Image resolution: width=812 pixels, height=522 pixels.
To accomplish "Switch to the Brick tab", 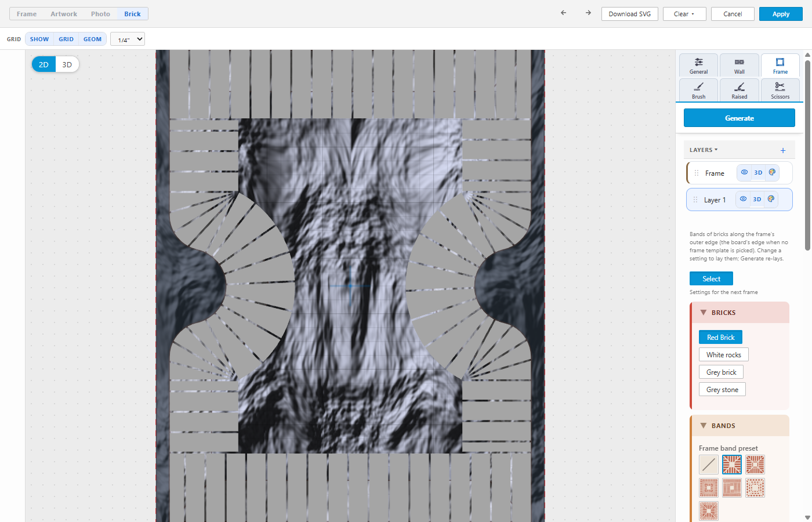I will click(132, 14).
